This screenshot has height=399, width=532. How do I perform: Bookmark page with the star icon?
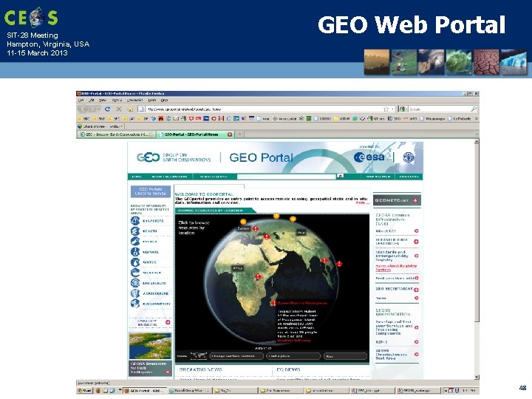(x=386, y=109)
